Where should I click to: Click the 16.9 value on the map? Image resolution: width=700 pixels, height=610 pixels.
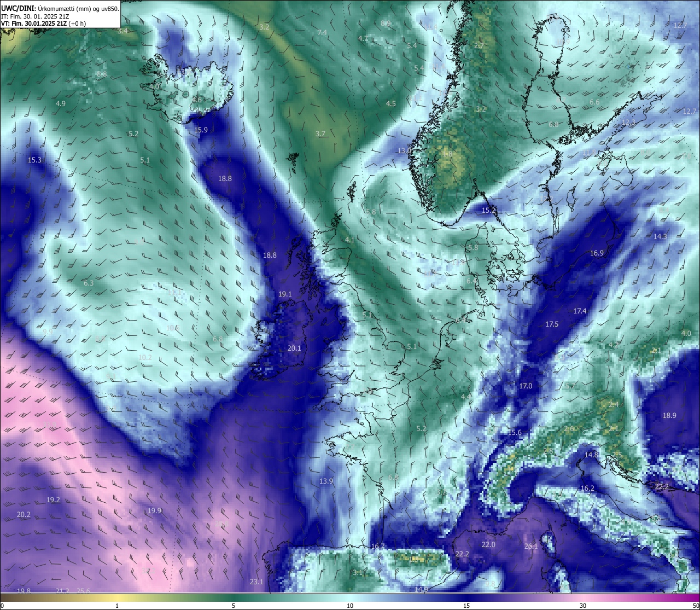(x=597, y=253)
